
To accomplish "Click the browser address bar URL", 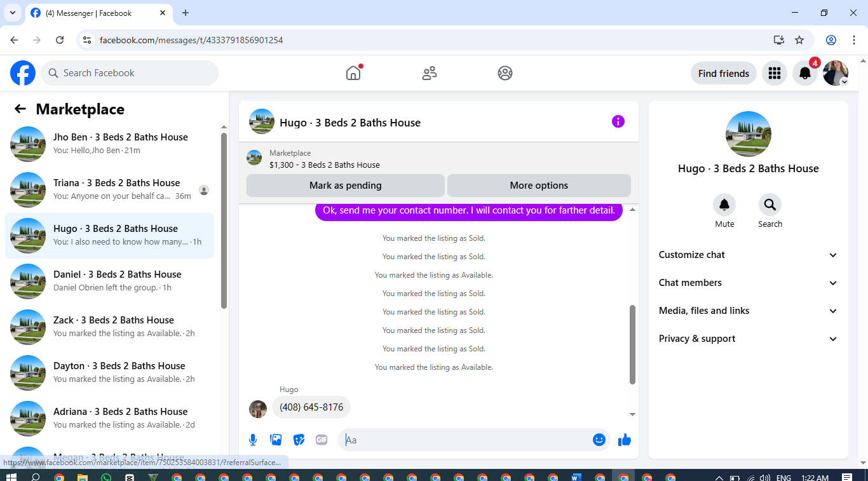I will [191, 40].
